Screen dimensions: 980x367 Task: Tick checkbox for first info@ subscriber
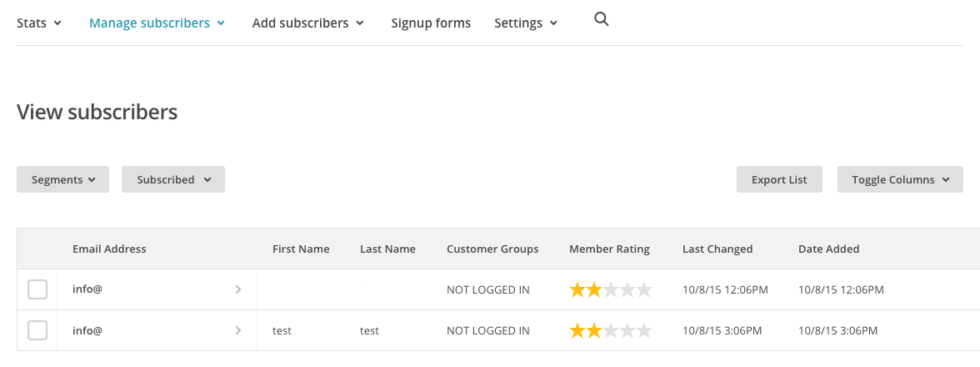(37, 289)
